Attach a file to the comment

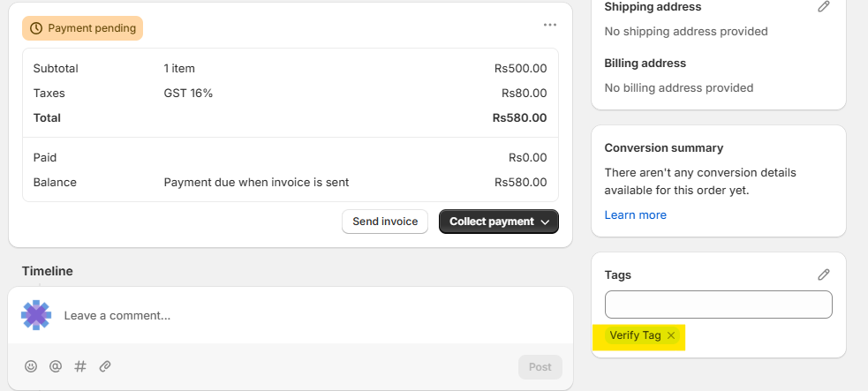click(105, 366)
